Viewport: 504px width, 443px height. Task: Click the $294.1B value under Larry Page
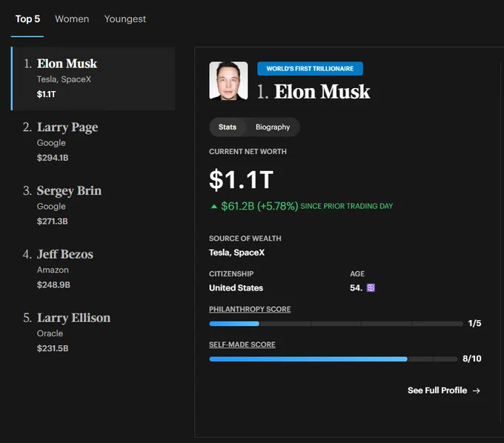pyautogui.click(x=53, y=158)
